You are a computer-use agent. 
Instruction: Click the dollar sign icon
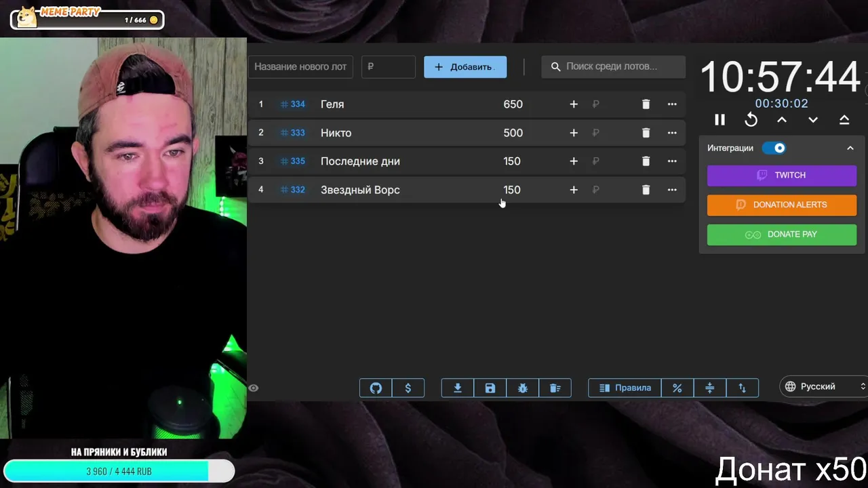click(x=408, y=388)
